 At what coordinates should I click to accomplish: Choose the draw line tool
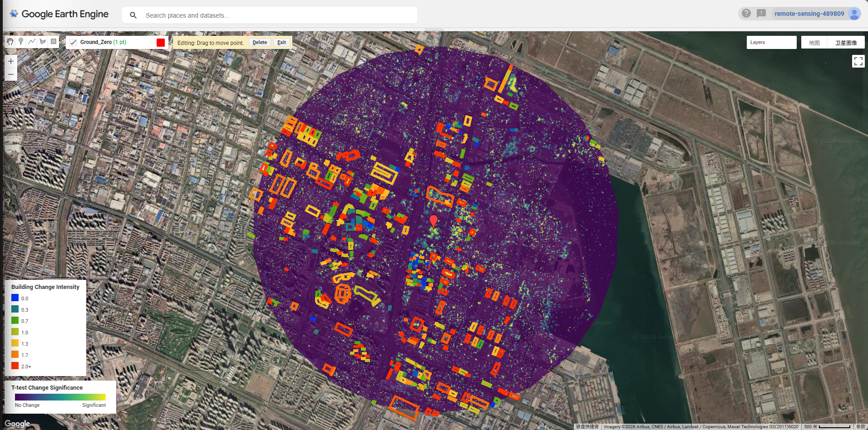click(x=32, y=42)
